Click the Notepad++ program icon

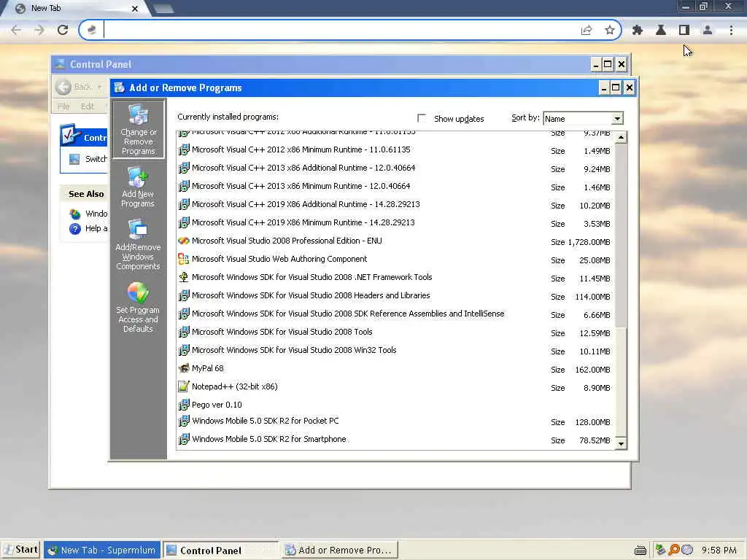pyautogui.click(x=183, y=386)
